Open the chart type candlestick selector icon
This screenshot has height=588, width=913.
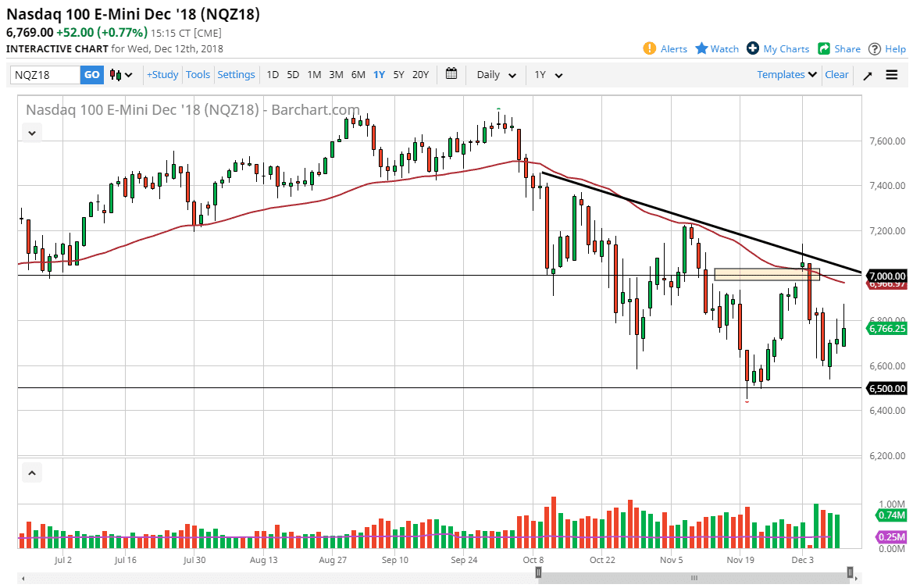(116, 74)
